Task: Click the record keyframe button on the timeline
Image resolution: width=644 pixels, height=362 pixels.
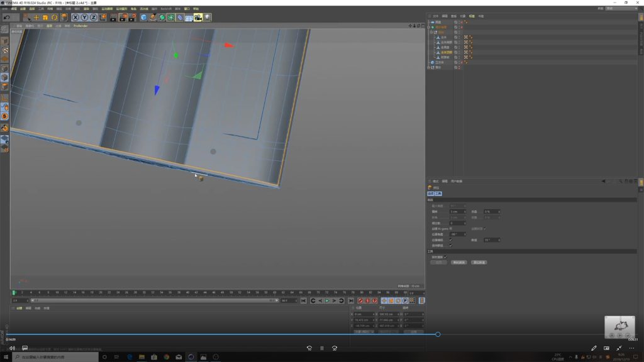Action: tap(361, 301)
